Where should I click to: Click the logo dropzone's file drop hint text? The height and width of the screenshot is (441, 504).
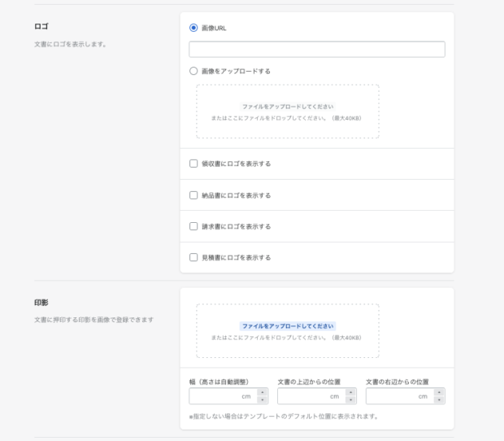287,118
